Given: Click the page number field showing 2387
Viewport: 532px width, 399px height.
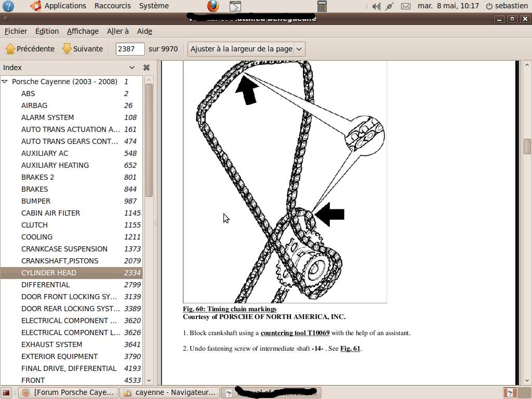Looking at the screenshot, I should 130,49.
